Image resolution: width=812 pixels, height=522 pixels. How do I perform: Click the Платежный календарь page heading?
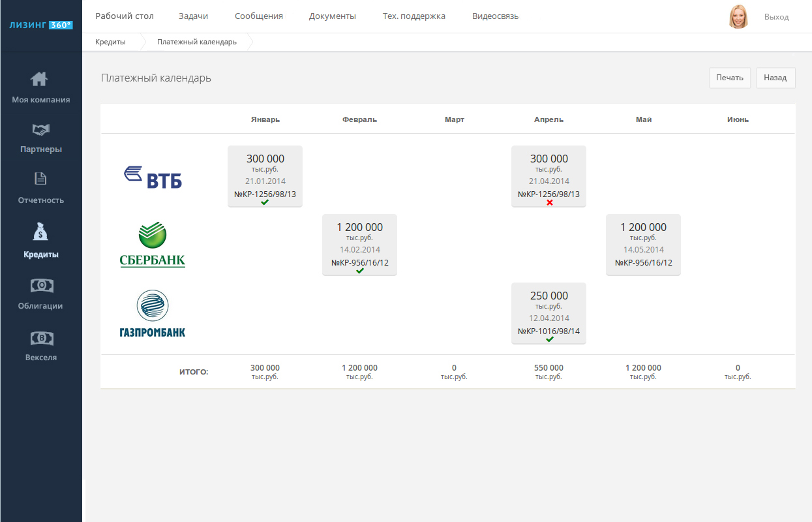[x=156, y=78]
